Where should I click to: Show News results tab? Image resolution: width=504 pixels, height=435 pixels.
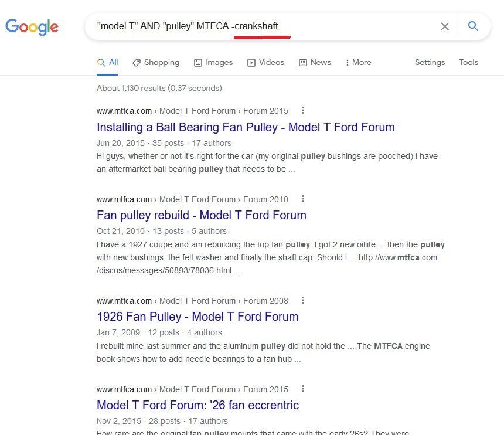coord(315,63)
